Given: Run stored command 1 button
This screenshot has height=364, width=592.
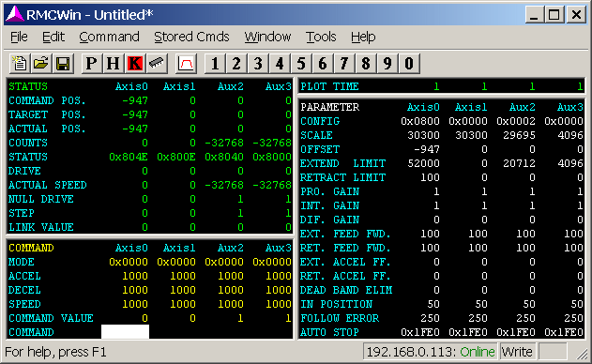Looking at the screenshot, I should [x=215, y=63].
